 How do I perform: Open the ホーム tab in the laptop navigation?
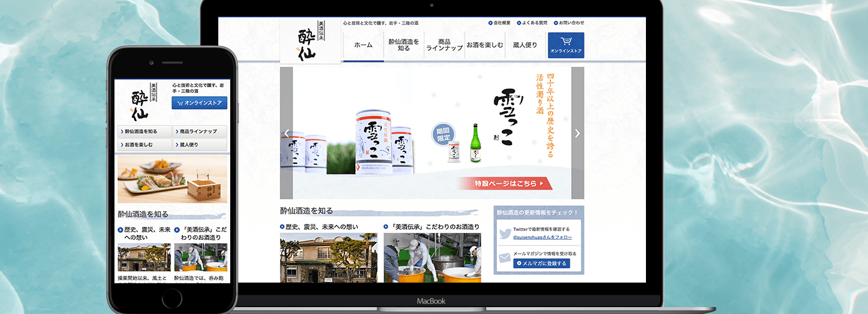363,45
